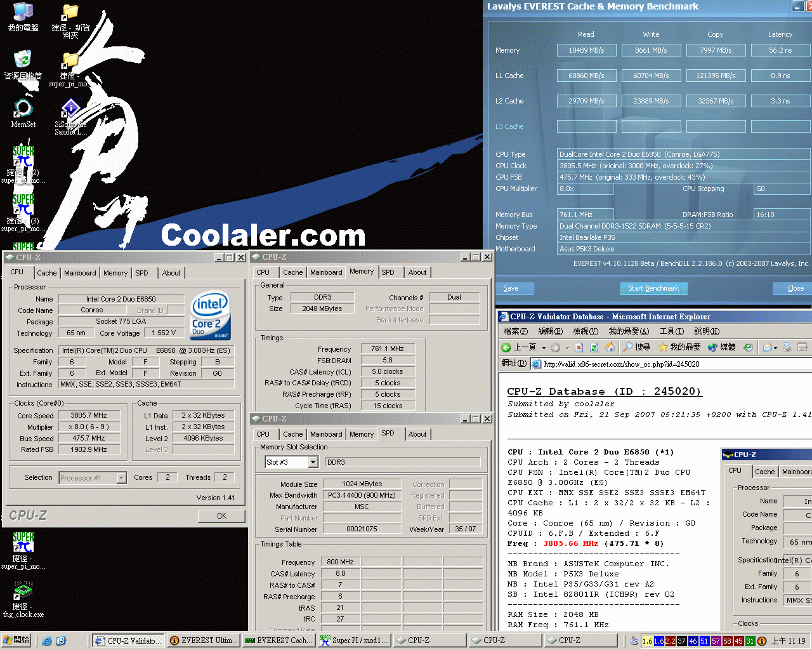812x650 pixels.
Task: Go to the Home page in IE
Action: pos(610,347)
